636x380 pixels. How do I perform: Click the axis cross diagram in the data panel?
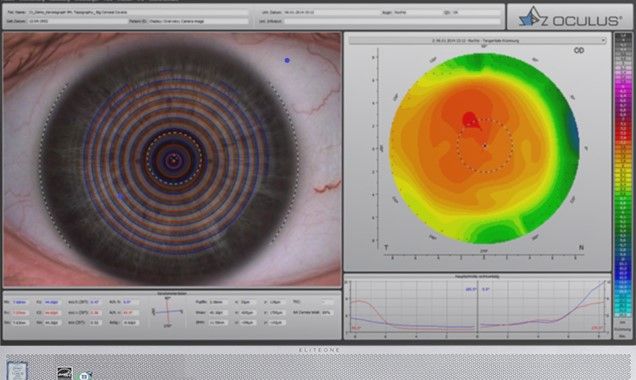167,312
